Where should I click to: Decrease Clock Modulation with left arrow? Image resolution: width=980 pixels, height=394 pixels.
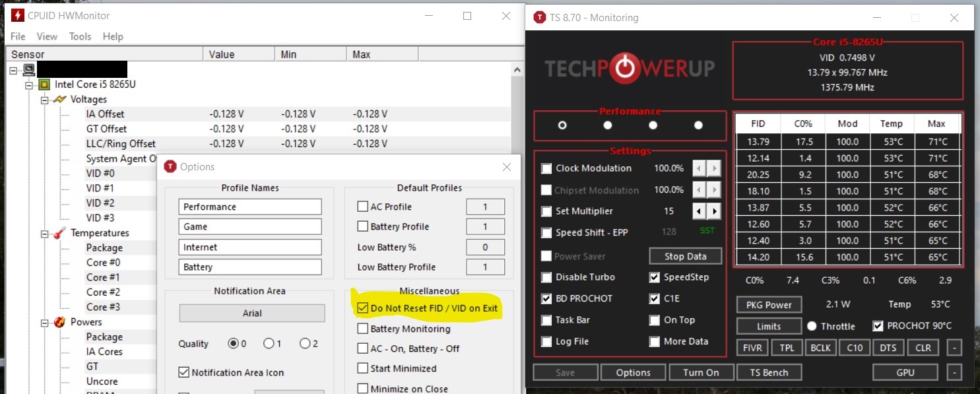tap(699, 168)
